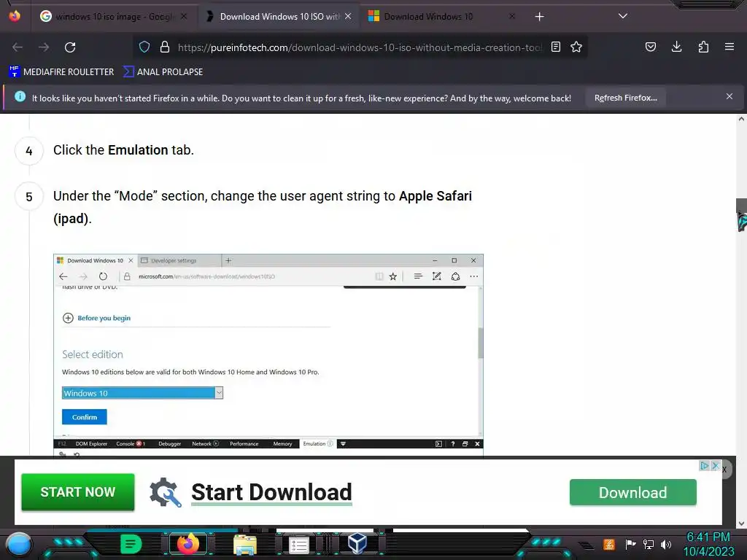Click the Firefox taskbar icon
The height and width of the screenshot is (560, 747).
pyautogui.click(x=187, y=544)
